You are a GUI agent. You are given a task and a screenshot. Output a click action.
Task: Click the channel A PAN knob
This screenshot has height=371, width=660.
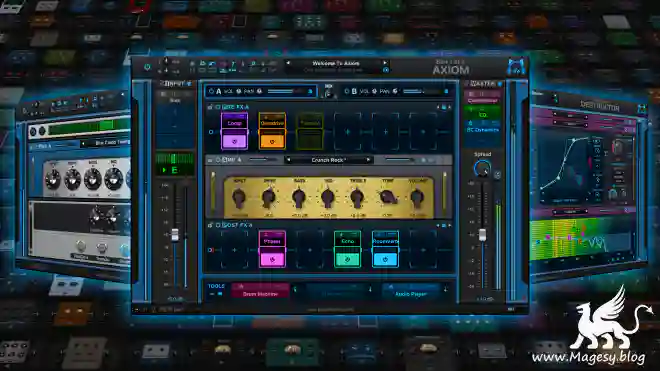pos(259,91)
